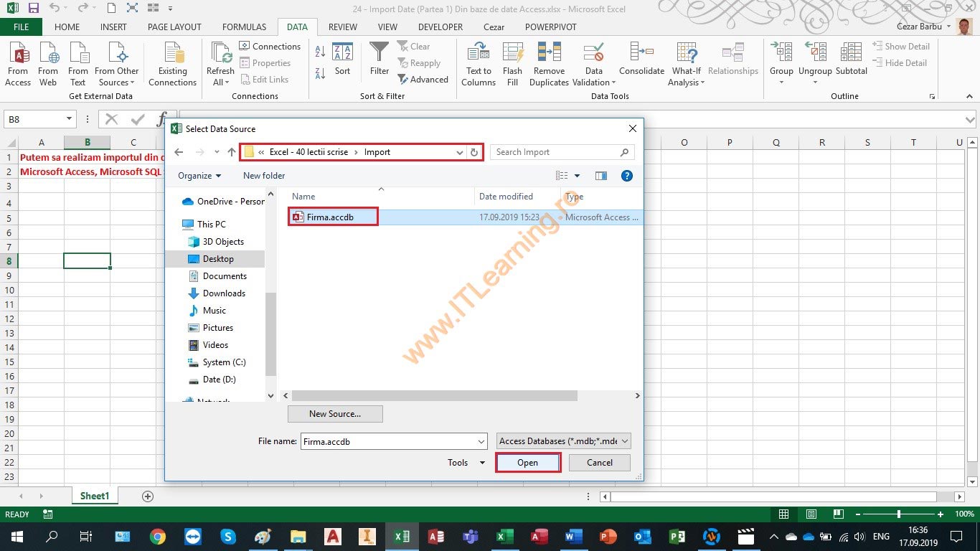Click Remove Duplicates
Image resolution: width=980 pixels, height=551 pixels.
(549, 64)
